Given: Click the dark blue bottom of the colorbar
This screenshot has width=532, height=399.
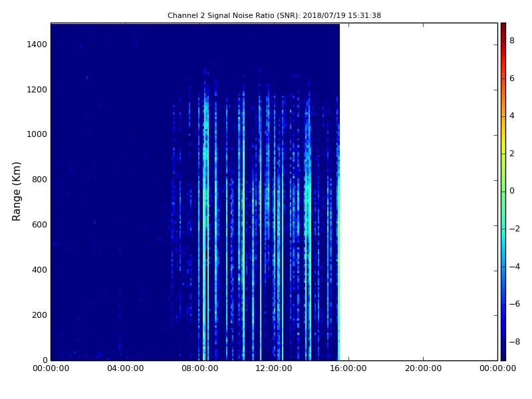Looking at the screenshot, I should click(503, 351).
